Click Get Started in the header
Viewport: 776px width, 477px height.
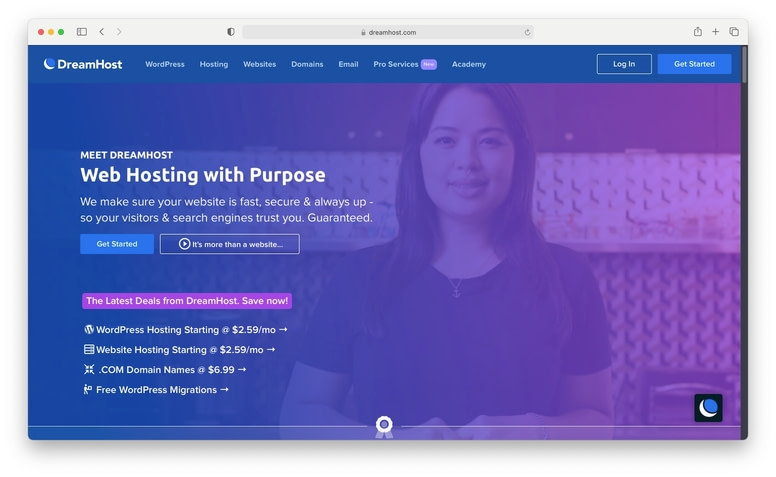[x=694, y=64]
